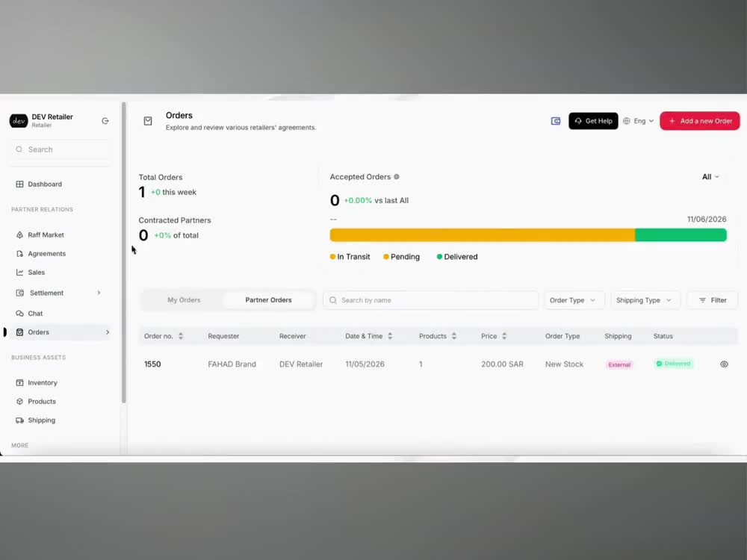
Task: Click the Get Help button
Action: [x=593, y=121]
